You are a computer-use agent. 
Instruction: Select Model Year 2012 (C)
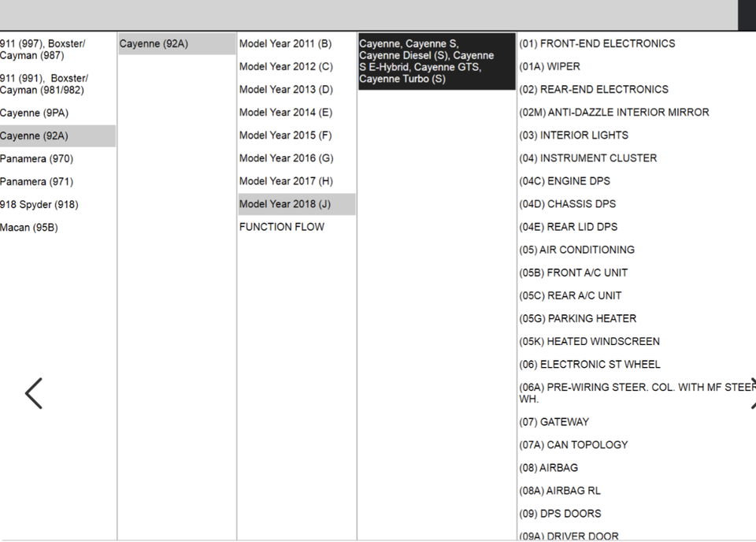(x=286, y=66)
